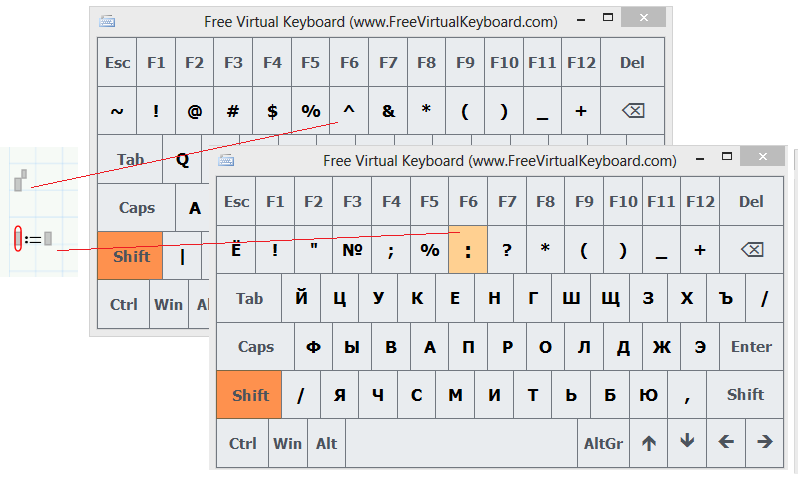Click the semicolon key in front keyboard
798x477 pixels.
click(390, 250)
